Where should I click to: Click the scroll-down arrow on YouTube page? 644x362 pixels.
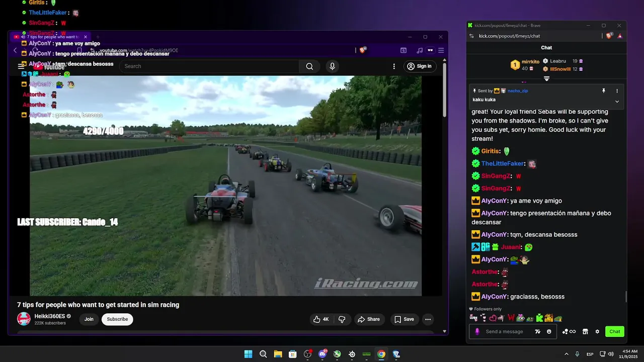pos(444,331)
